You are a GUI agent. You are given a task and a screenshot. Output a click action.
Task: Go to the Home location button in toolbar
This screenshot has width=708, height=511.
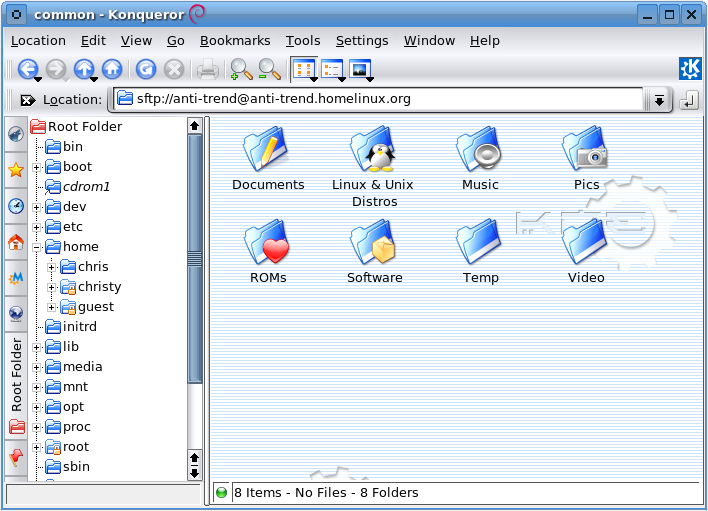[112, 70]
